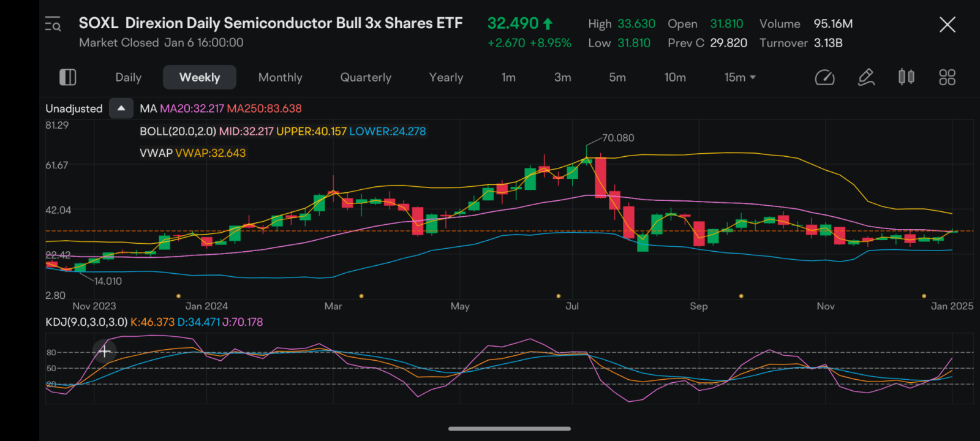
Task: Tap the home indicator bar
Action: 510,429
